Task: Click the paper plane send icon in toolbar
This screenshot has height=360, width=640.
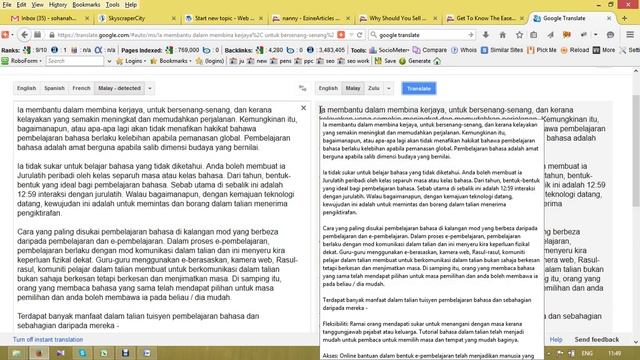Action: pyautogui.click(x=550, y=35)
